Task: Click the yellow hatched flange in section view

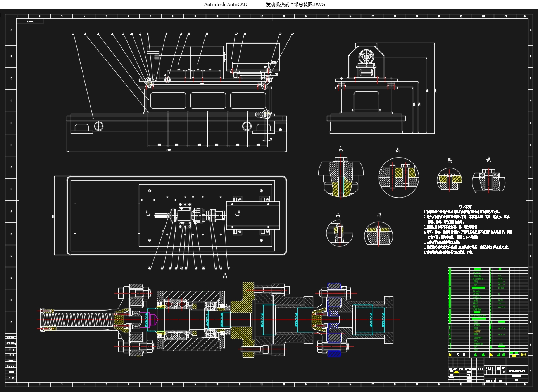Action: click(x=243, y=320)
